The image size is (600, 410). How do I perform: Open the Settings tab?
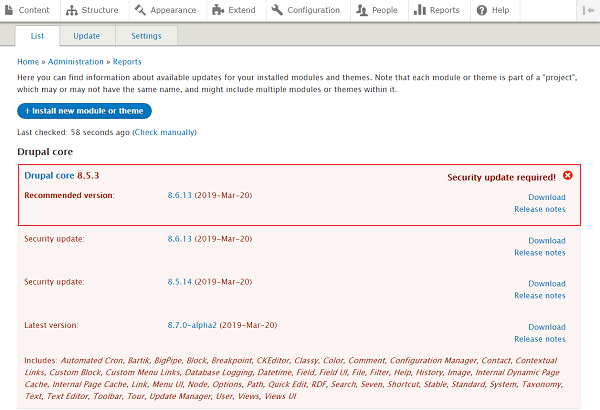click(146, 36)
